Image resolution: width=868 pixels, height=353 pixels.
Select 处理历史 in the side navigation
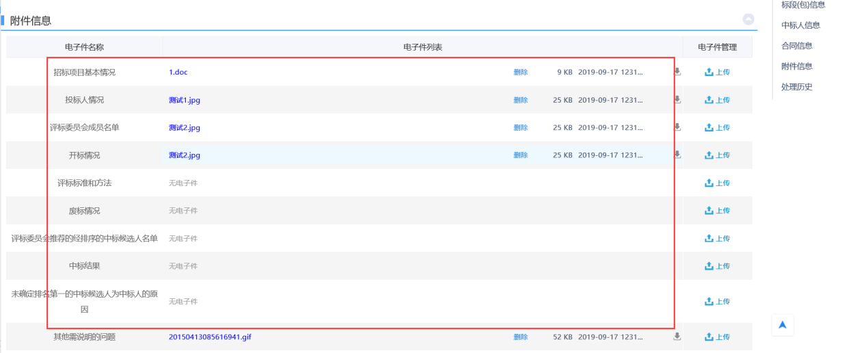pos(796,87)
